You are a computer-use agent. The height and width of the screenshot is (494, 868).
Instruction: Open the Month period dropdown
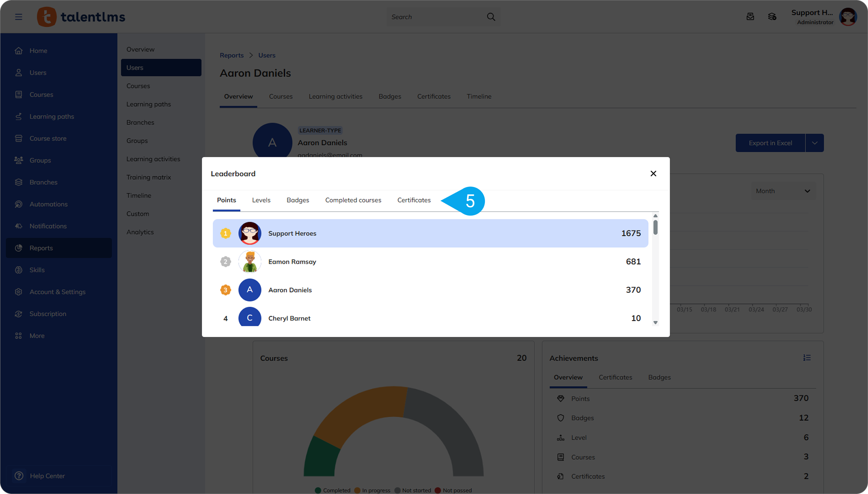(x=783, y=191)
